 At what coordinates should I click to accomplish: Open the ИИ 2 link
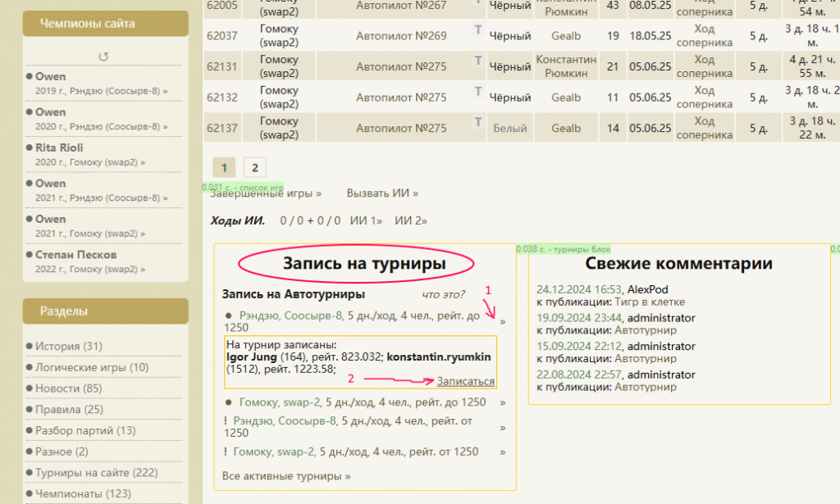click(x=411, y=220)
